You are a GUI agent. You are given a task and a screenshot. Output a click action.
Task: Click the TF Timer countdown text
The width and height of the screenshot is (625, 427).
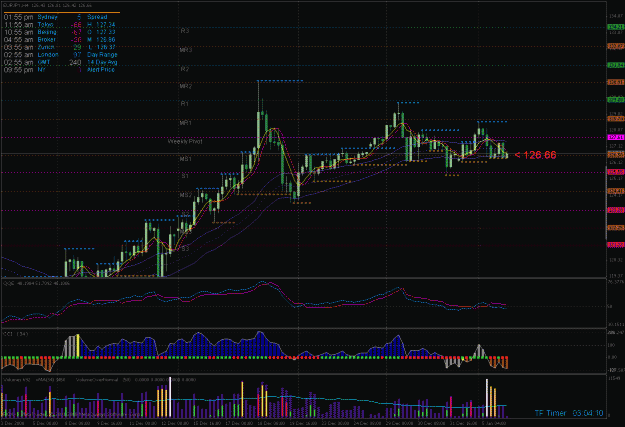569,413
